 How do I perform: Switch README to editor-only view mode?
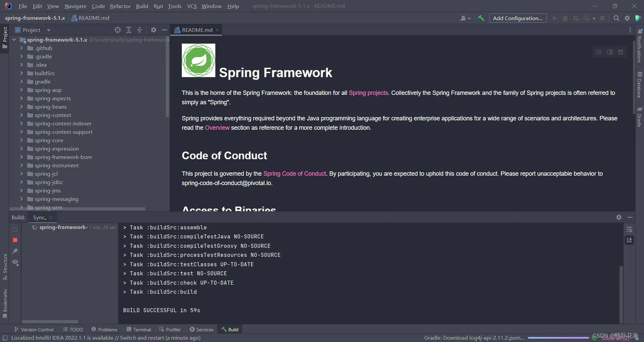[x=598, y=52]
